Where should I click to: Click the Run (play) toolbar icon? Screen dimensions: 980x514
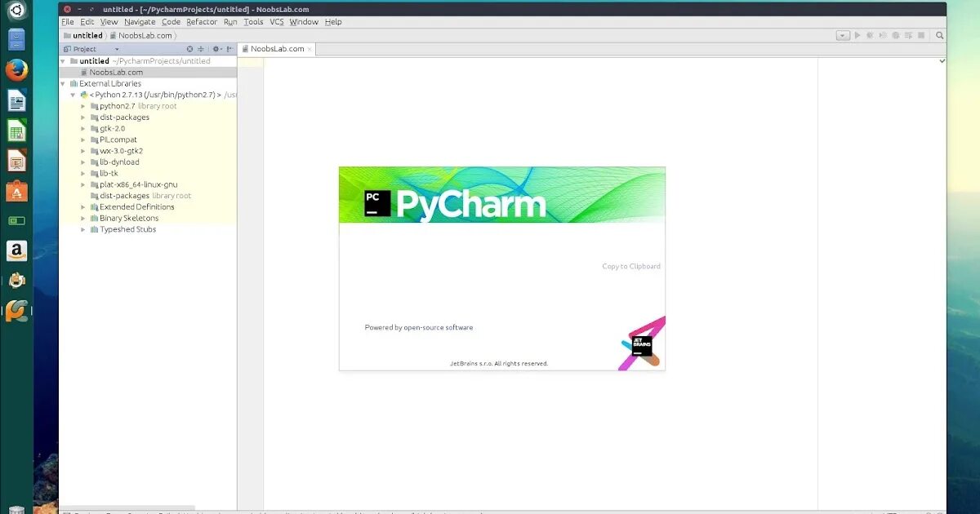click(857, 35)
